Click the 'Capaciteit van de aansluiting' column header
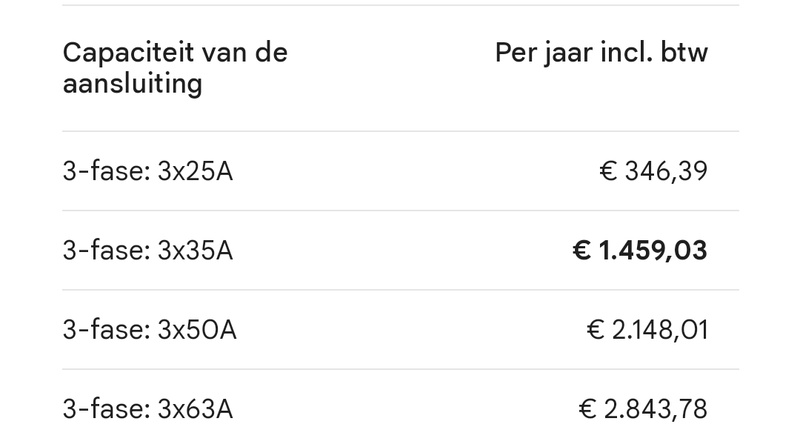Image resolution: width=800 pixels, height=447 pixels. click(x=174, y=68)
